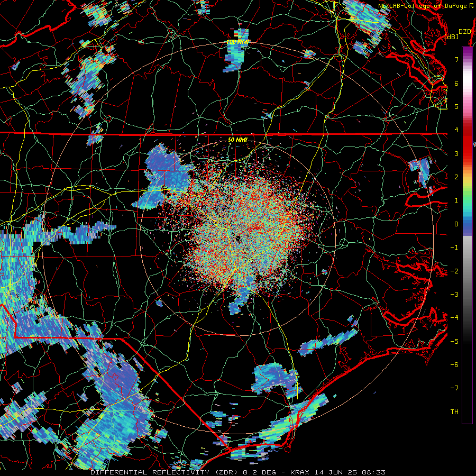Click the 5 value on the dB scale
The width and height of the screenshot is (476, 476).
click(456, 106)
